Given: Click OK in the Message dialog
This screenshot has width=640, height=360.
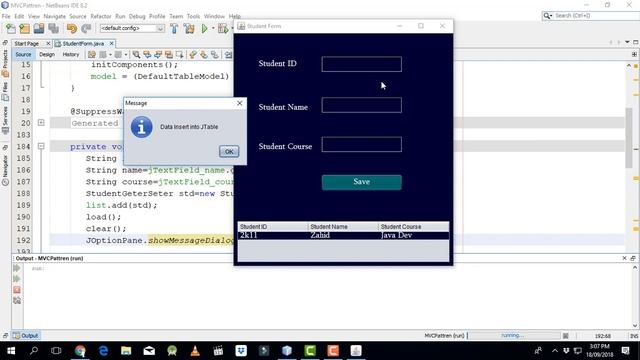Looking at the screenshot, I should point(229,151).
